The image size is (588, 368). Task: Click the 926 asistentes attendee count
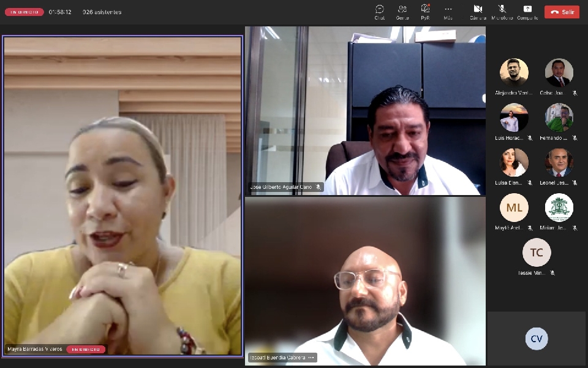coord(102,12)
